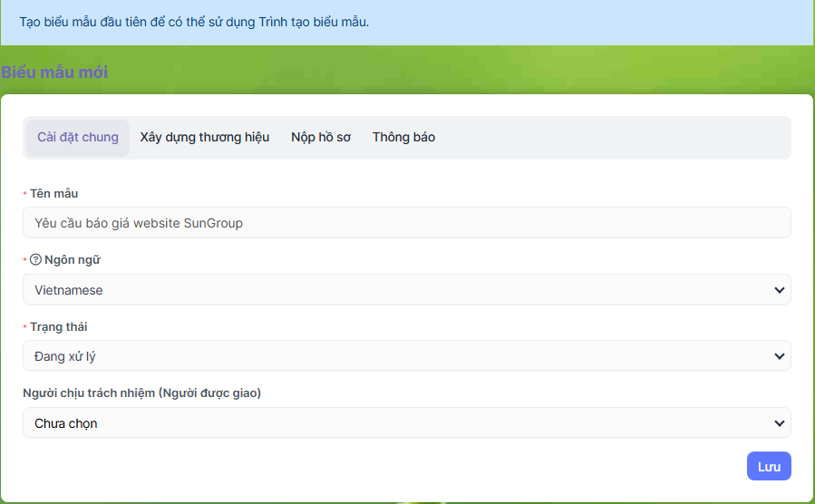The image size is (815, 504).
Task: Click the Người chịu trách nhiệm label
Action: click(142, 393)
